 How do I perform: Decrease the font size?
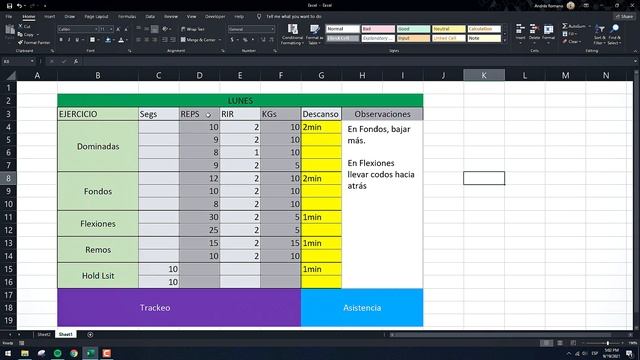[126, 29]
